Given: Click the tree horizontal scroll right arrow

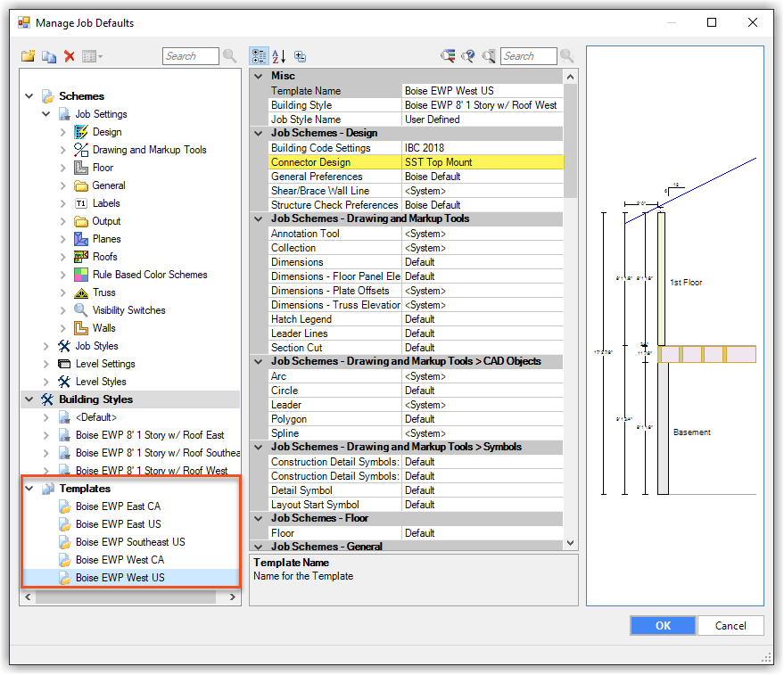Looking at the screenshot, I should pyautogui.click(x=233, y=597).
